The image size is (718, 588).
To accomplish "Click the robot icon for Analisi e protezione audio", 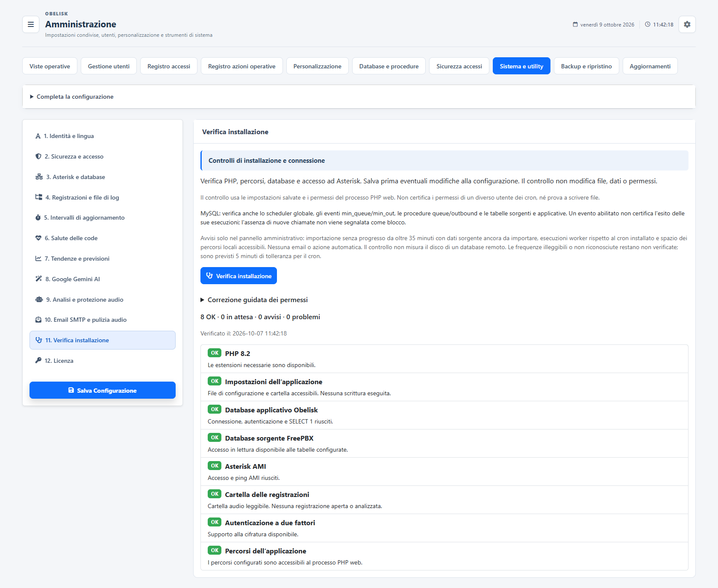I will click(x=39, y=300).
